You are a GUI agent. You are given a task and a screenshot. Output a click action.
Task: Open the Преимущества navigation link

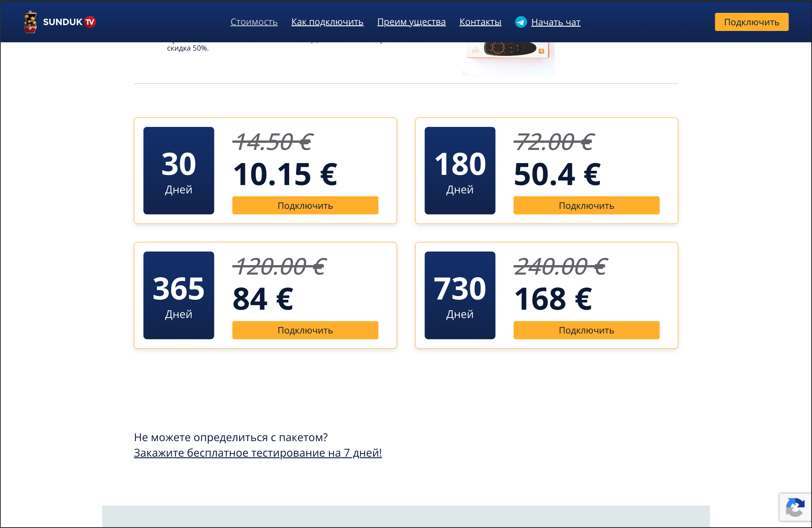pyautogui.click(x=411, y=22)
